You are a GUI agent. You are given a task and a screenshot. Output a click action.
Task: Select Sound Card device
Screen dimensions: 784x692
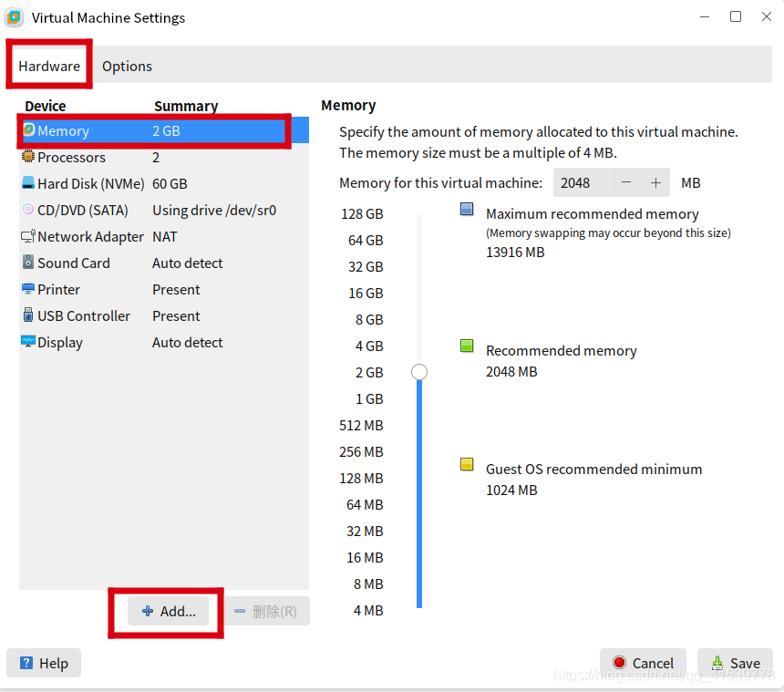click(164, 263)
